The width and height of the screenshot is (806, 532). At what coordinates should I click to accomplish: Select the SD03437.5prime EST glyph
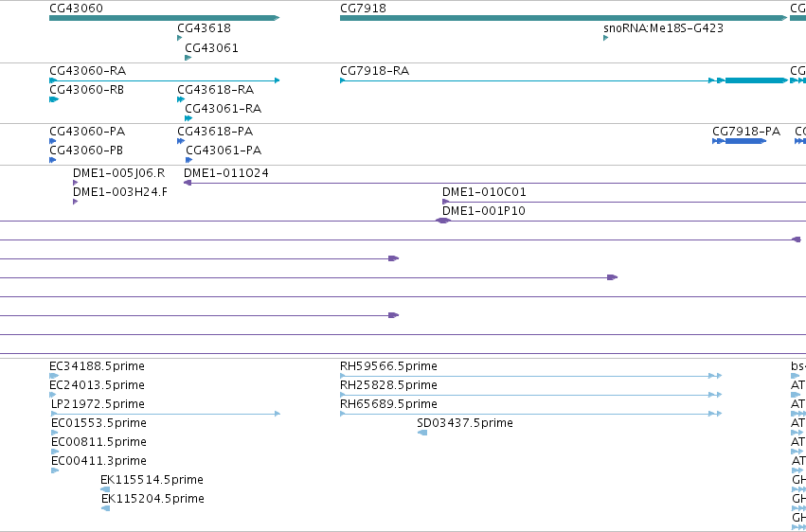coord(422,433)
